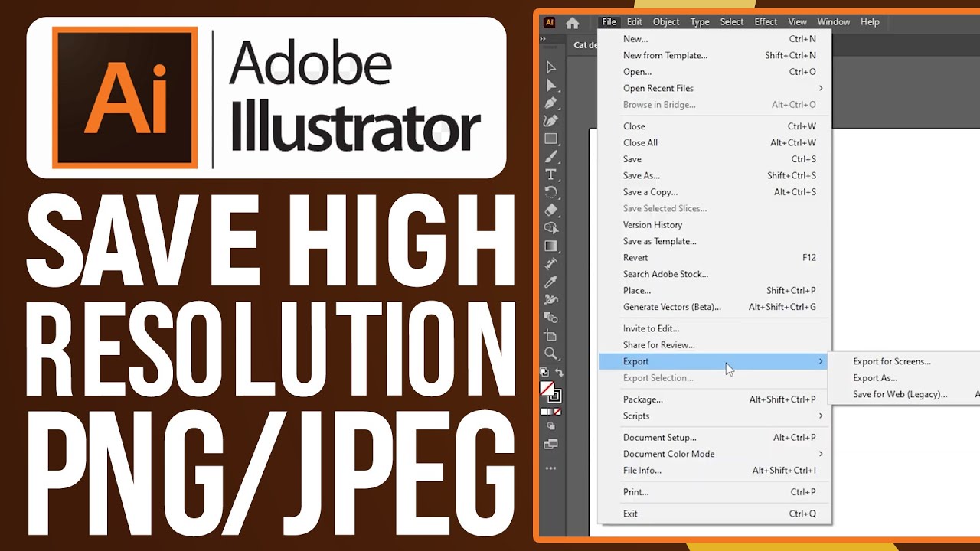This screenshot has height=551, width=980.
Task: Choose Share for Review... entry
Action: [x=715, y=345]
